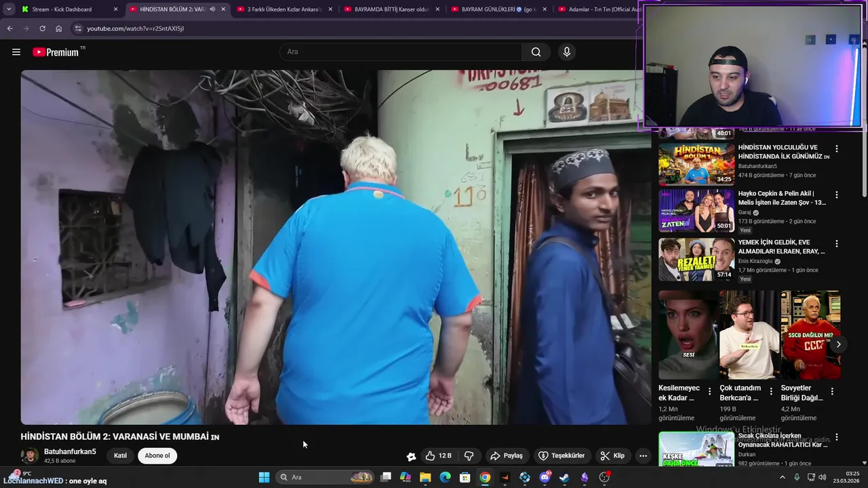This screenshot has width=868, height=488.
Task: View site information in address bar
Action: tap(78, 28)
